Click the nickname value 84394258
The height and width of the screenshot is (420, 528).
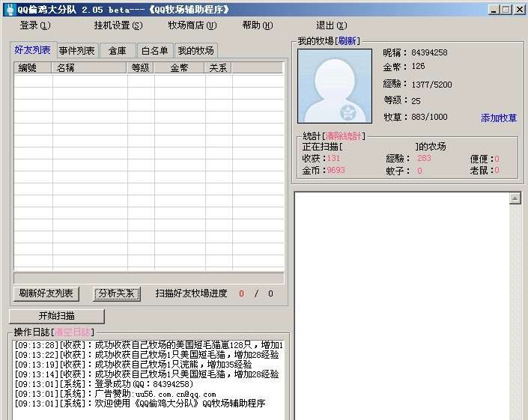tap(429, 52)
